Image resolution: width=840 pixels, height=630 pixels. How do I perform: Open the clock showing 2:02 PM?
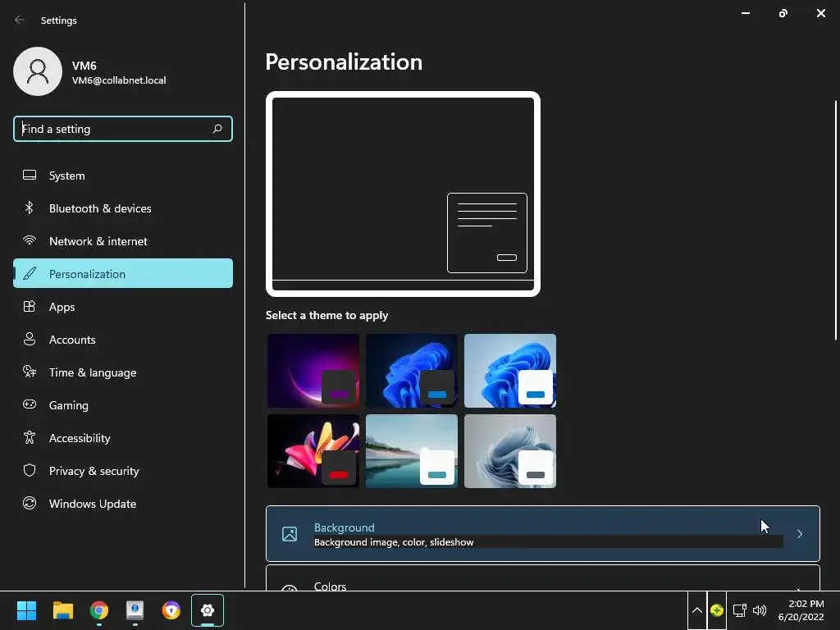801,610
